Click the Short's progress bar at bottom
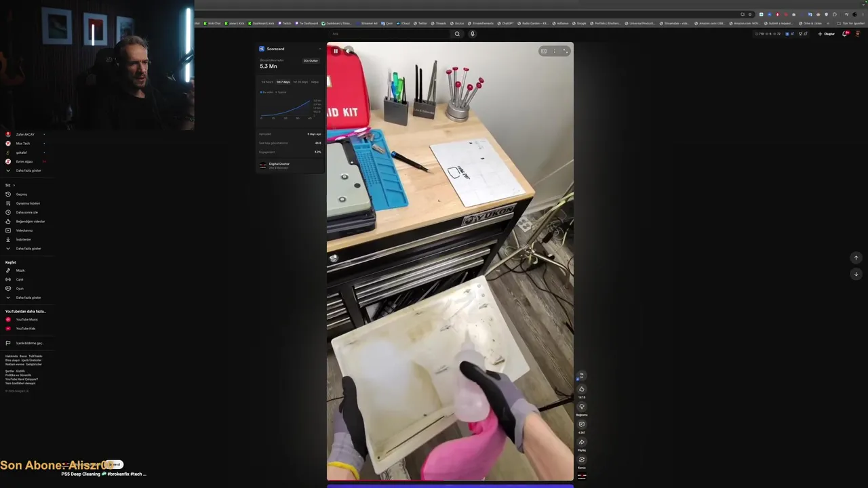 [450, 482]
